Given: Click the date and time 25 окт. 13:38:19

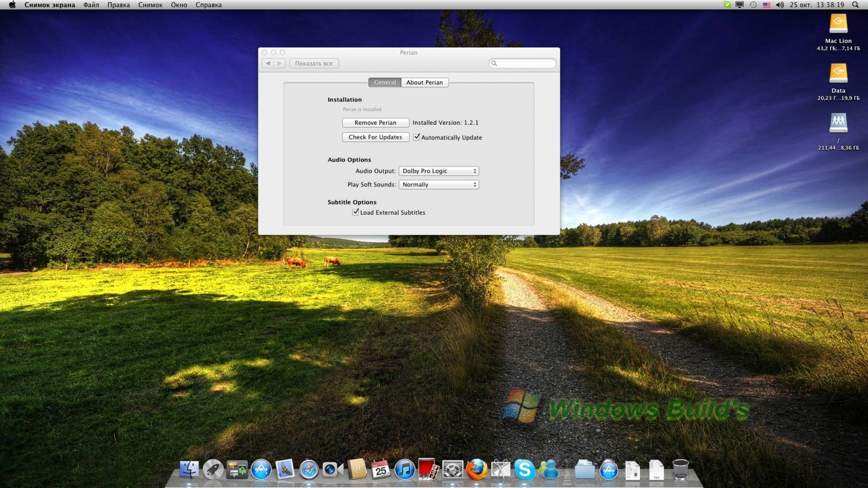Looking at the screenshot, I should click(816, 5).
